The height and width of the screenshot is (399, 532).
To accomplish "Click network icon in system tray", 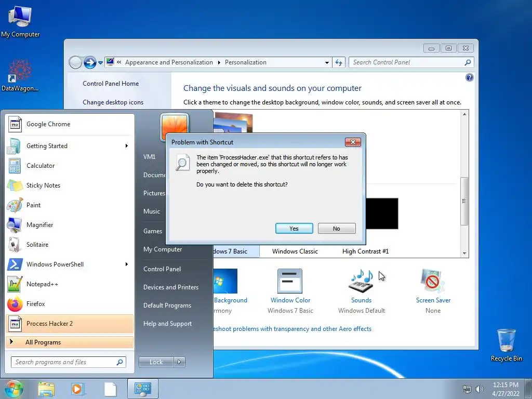I will click(x=467, y=389).
